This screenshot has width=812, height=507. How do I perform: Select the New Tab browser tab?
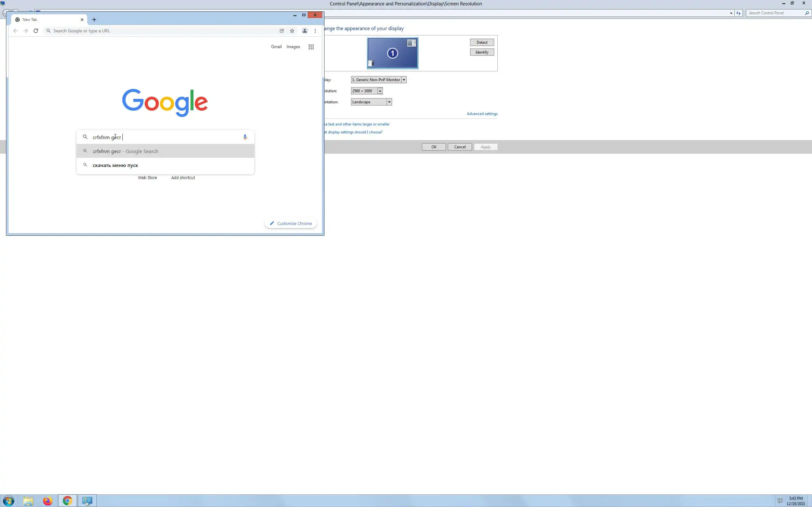[47, 20]
